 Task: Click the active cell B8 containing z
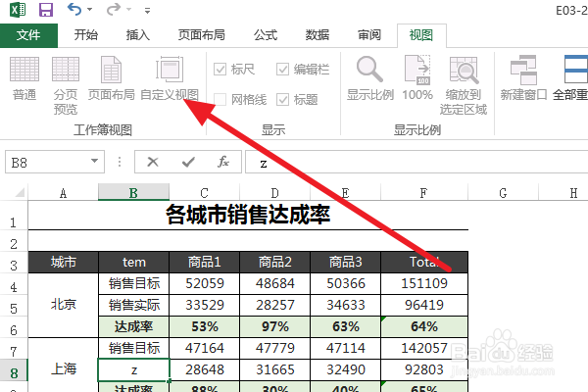click(x=134, y=369)
